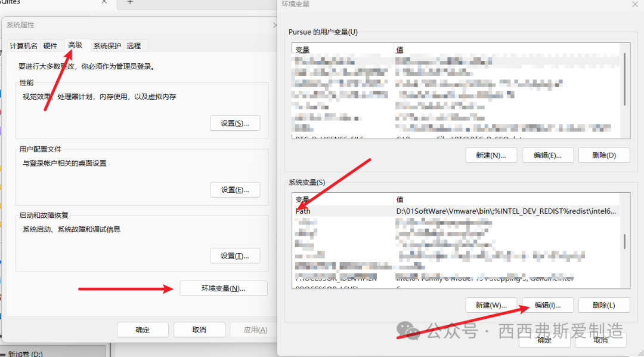Open 设置(T) for 启动和故障恢复

[235, 256]
